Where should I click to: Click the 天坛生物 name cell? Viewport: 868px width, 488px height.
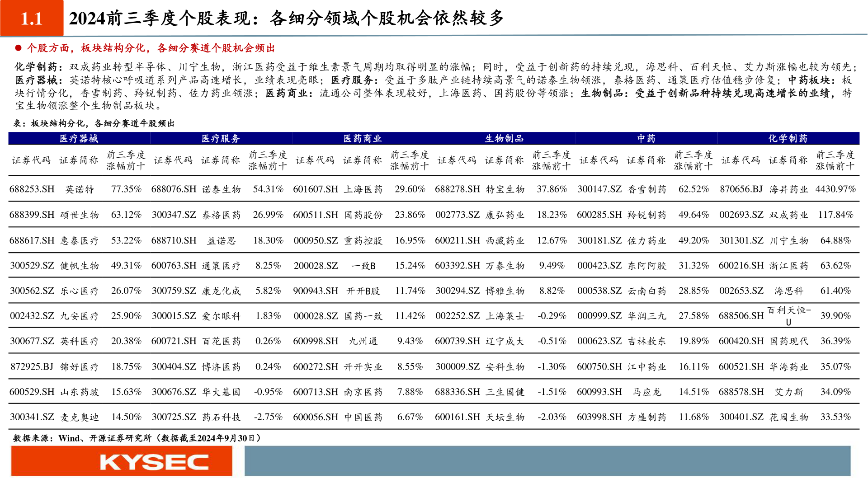coord(505,418)
